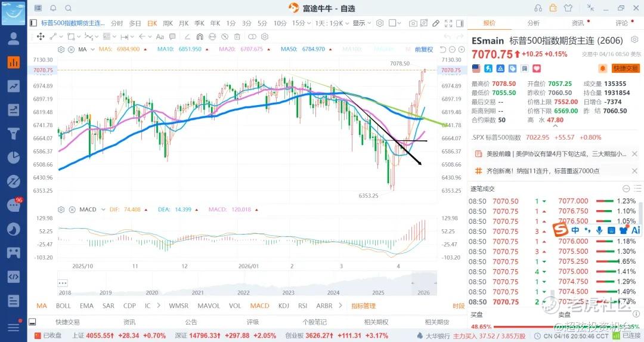
Task: Click the search magnifier in title bar
Action: point(69,8)
